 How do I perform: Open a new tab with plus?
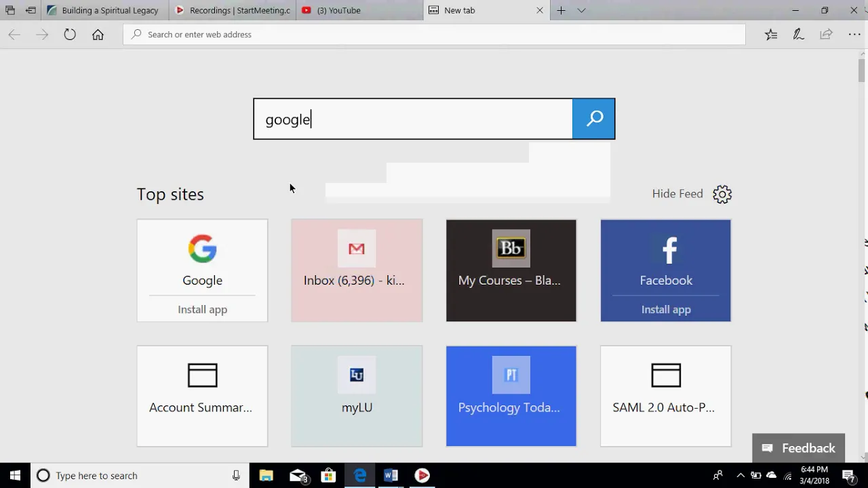pos(561,10)
